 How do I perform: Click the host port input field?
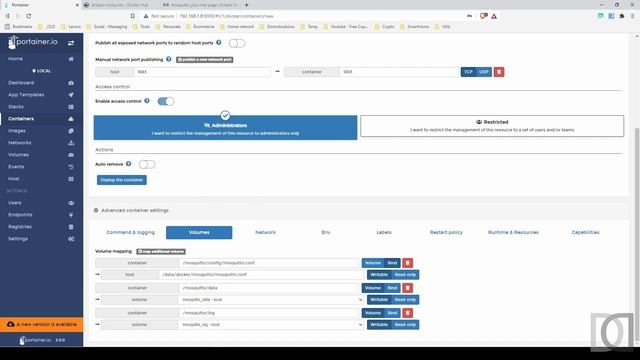click(x=202, y=72)
